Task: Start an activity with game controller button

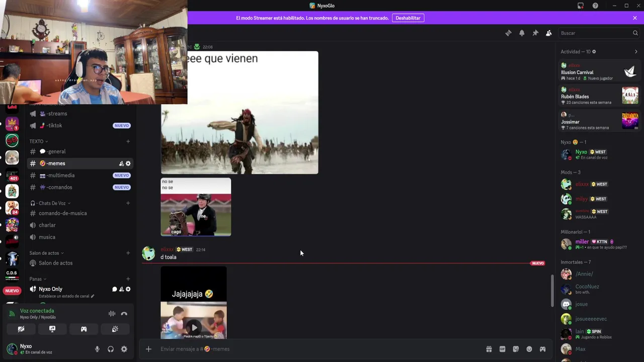Action: [84, 329]
